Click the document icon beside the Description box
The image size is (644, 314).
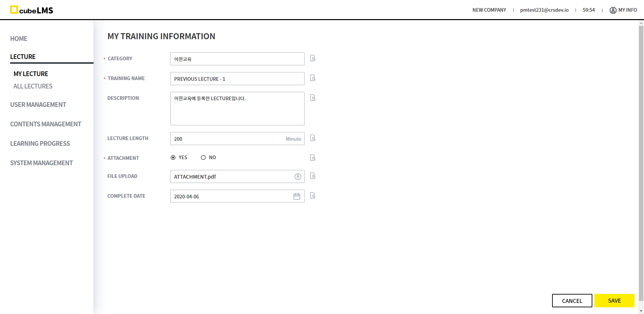click(x=313, y=98)
